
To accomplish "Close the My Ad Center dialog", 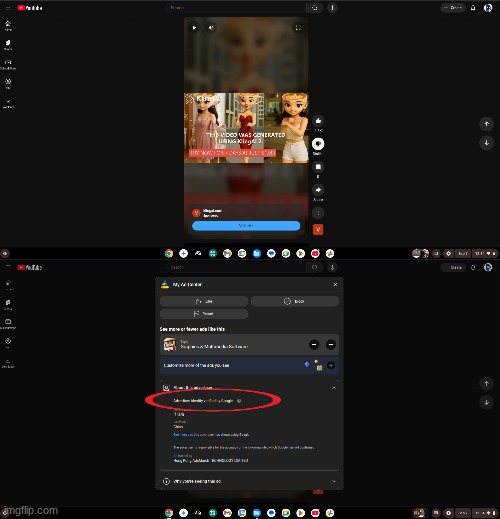I will pos(335,284).
